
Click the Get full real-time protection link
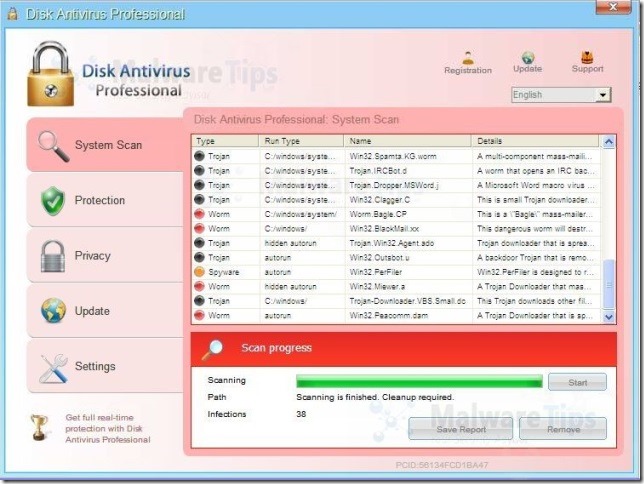click(x=108, y=429)
